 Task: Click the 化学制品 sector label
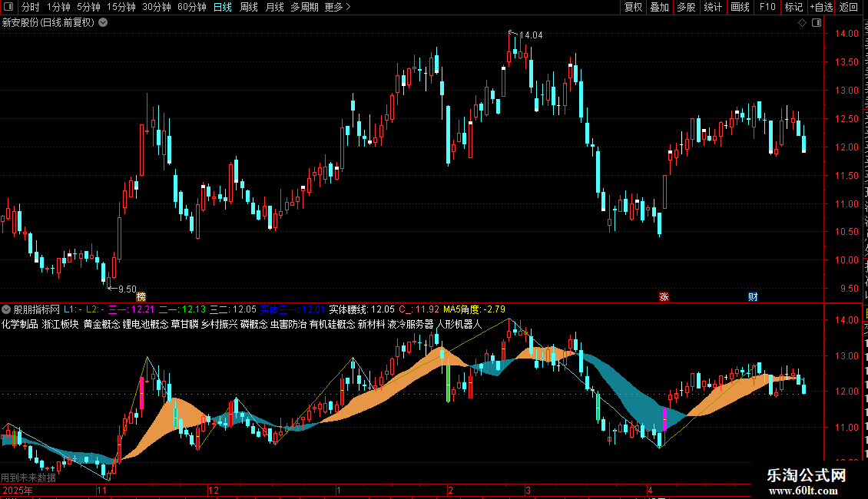coord(20,324)
